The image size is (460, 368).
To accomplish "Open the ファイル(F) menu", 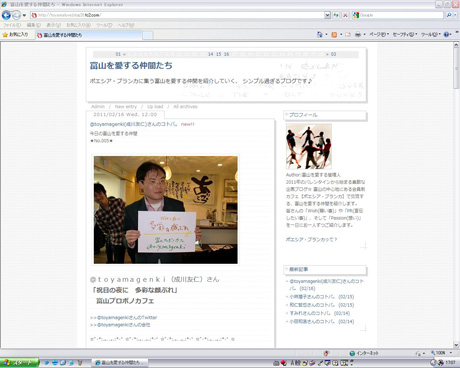I will click(x=12, y=25).
